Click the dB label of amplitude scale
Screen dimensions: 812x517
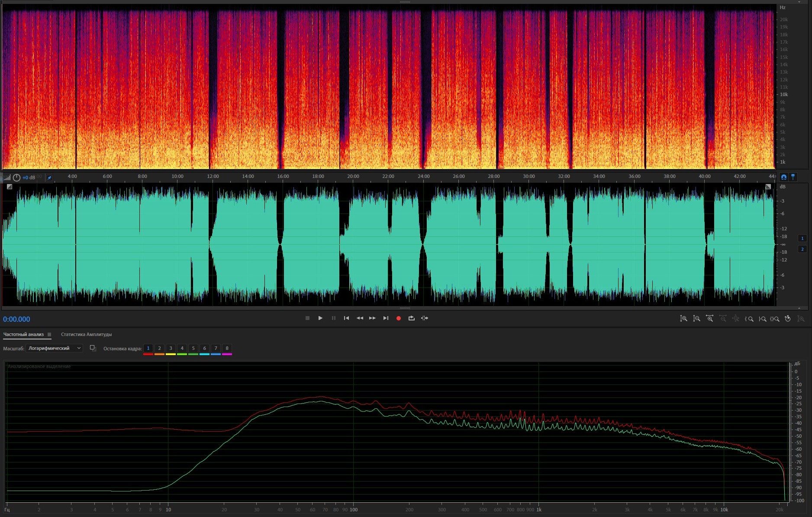pyautogui.click(x=783, y=187)
